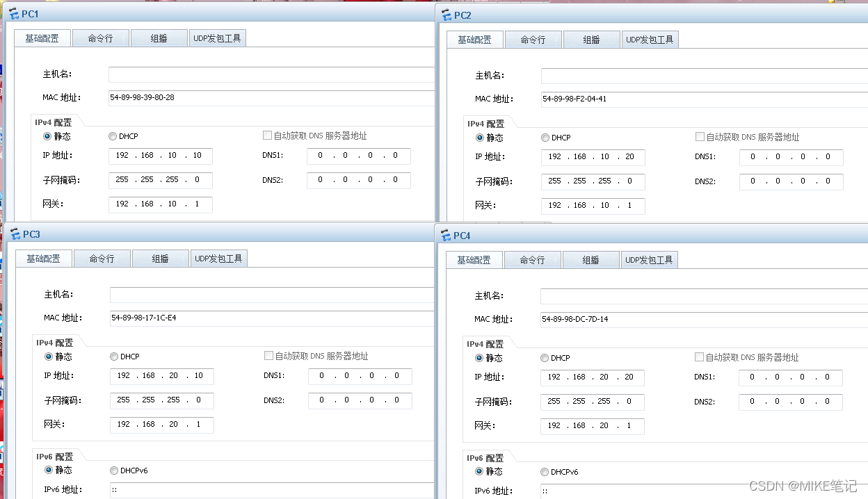Select IPv4 静态 radio in PC3
Screen dimensions: 868x499
coord(49,357)
